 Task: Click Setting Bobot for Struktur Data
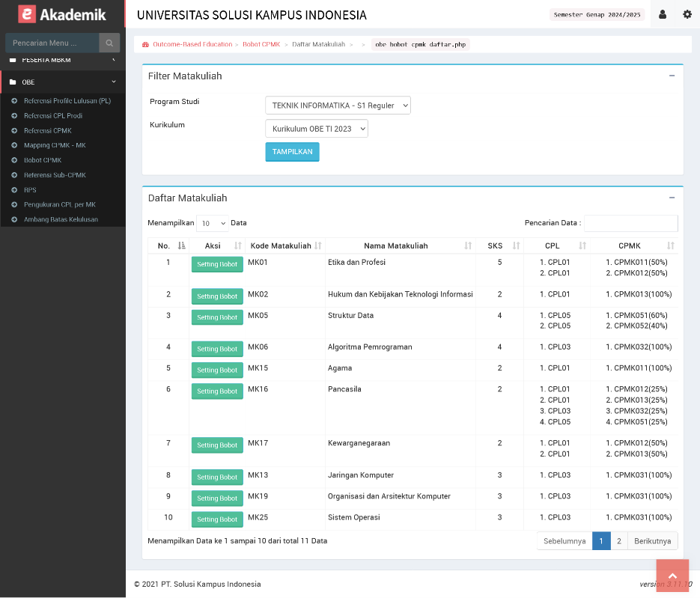[217, 317]
